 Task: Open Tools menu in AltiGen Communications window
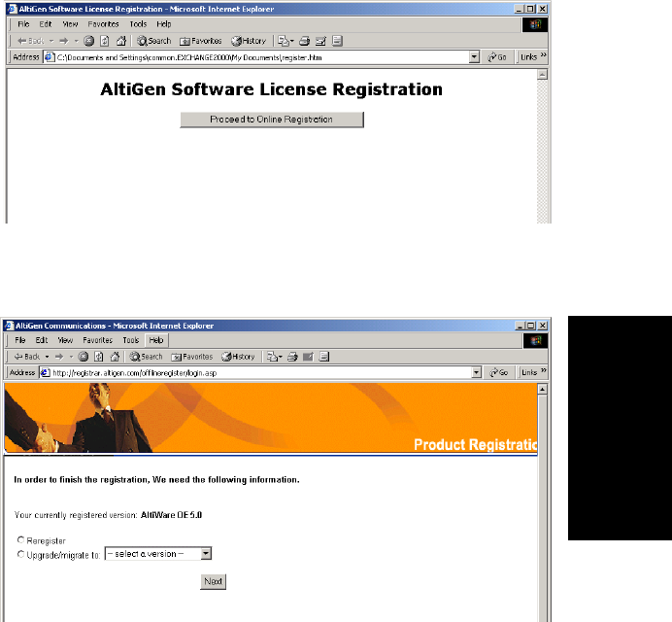click(131, 340)
